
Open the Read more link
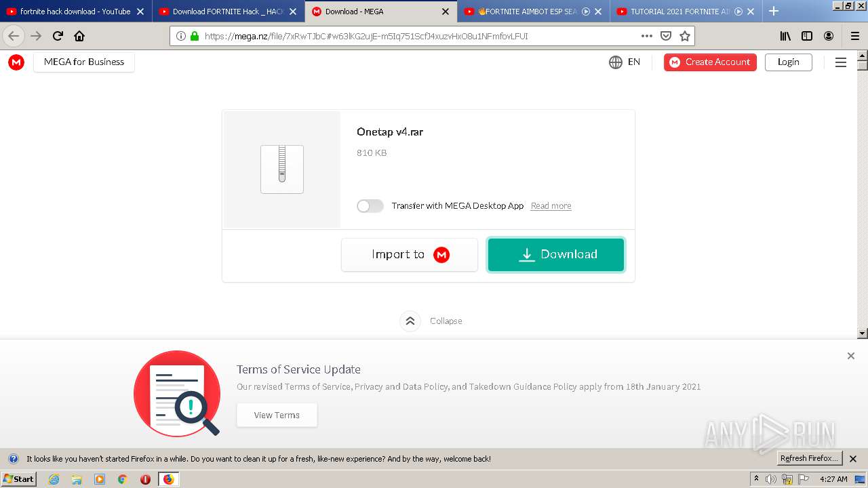click(551, 206)
